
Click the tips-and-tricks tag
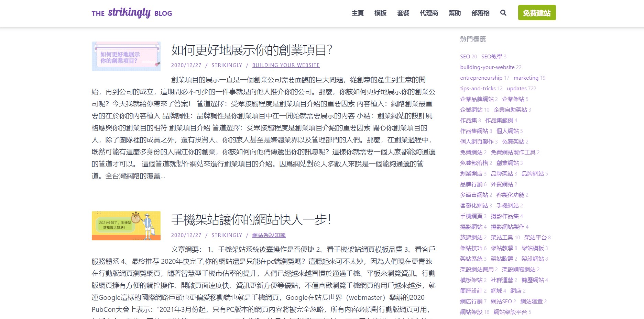(479, 88)
